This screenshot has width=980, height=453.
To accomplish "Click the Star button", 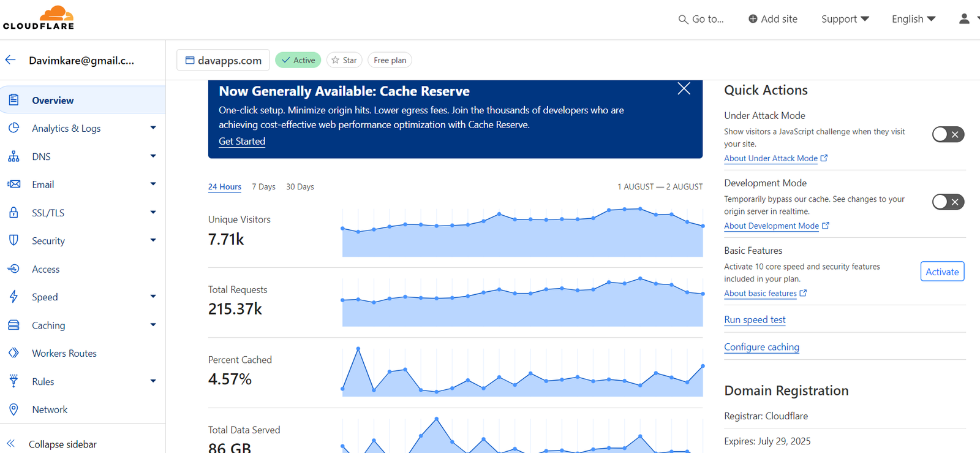I will coord(344,60).
